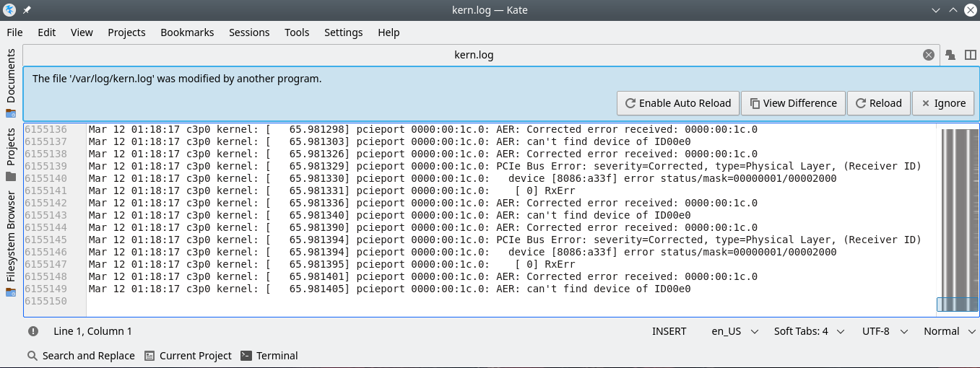This screenshot has height=368, width=980.
Task: Click the error status/mask line 6155146
Action: [x=463, y=252]
